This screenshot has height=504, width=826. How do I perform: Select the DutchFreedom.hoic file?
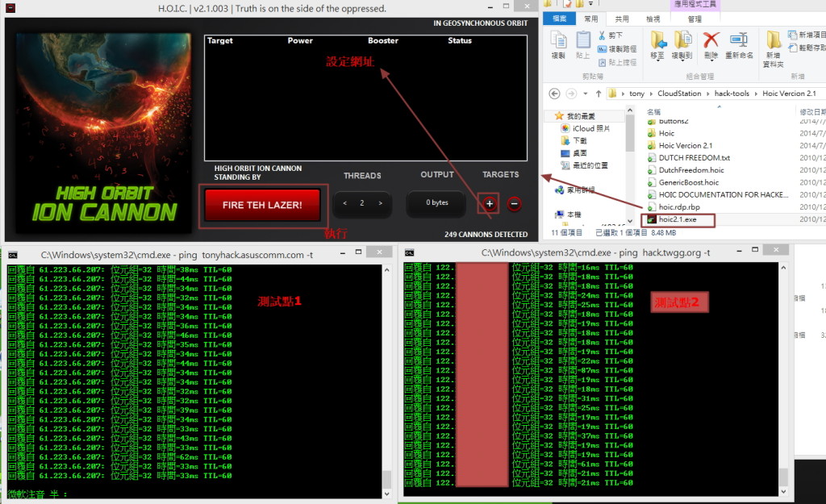(690, 170)
